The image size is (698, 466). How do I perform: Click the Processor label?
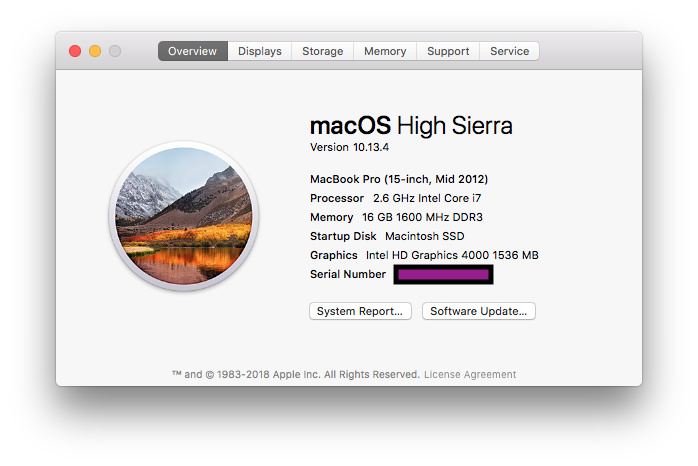click(337, 199)
